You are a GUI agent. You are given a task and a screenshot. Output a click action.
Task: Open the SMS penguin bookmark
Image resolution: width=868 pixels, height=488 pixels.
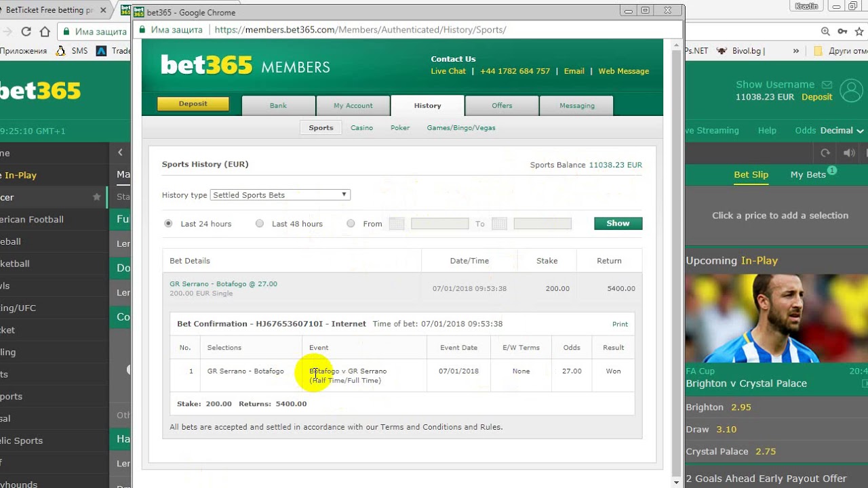pos(72,51)
